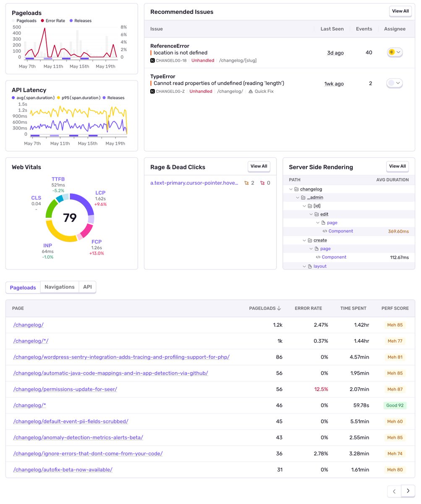Click the Next.js icon beside CHANGELOG-18
The image size is (421, 504).
(x=152, y=60)
